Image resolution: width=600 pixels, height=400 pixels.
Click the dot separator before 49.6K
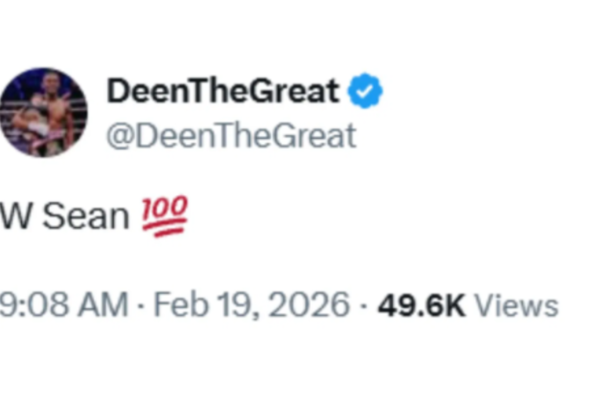(363, 305)
